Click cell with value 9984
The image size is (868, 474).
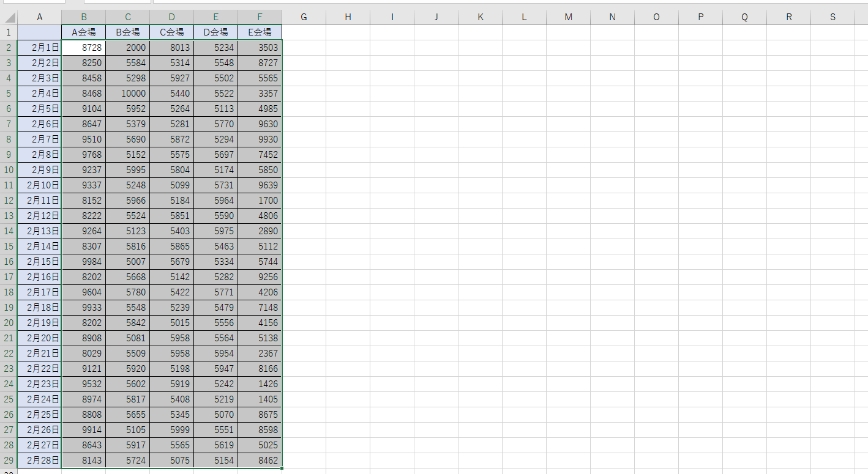pyautogui.click(x=84, y=262)
